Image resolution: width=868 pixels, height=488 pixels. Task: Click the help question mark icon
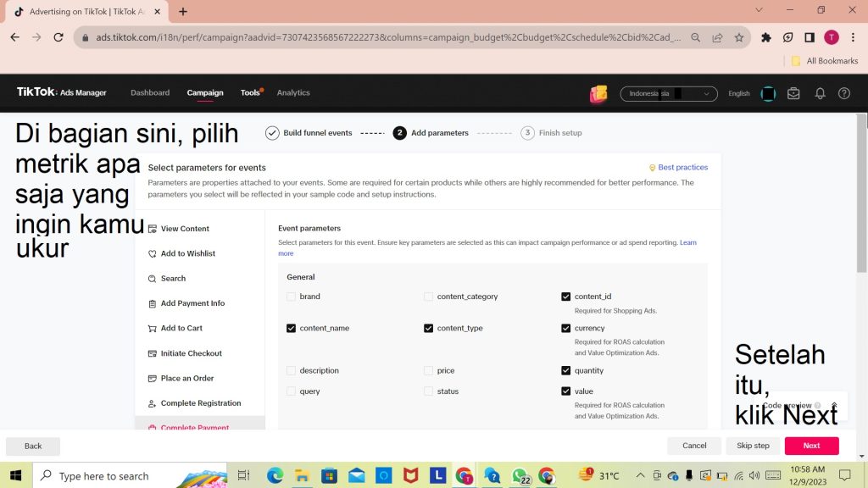(844, 93)
